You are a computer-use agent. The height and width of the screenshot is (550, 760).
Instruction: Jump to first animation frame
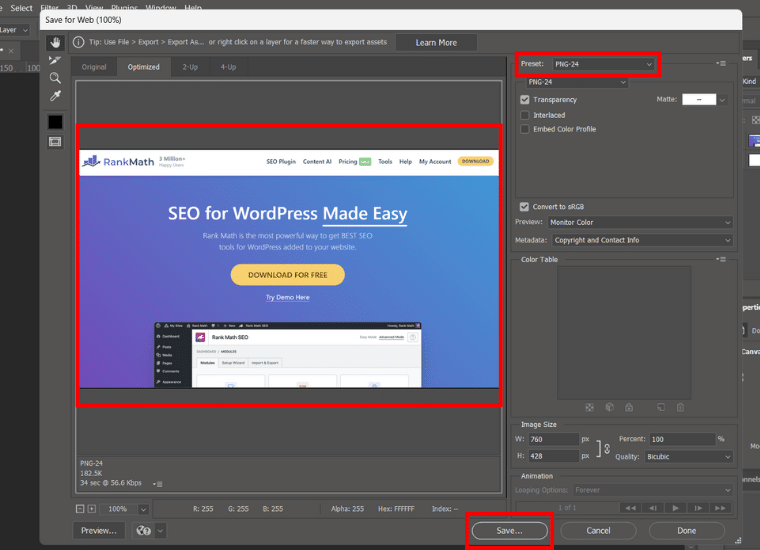click(631, 508)
